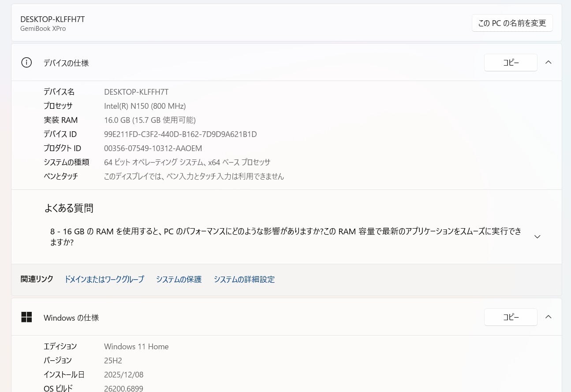The height and width of the screenshot is (392, 571).
Task: Click the エディション label
Action: [x=60, y=347]
